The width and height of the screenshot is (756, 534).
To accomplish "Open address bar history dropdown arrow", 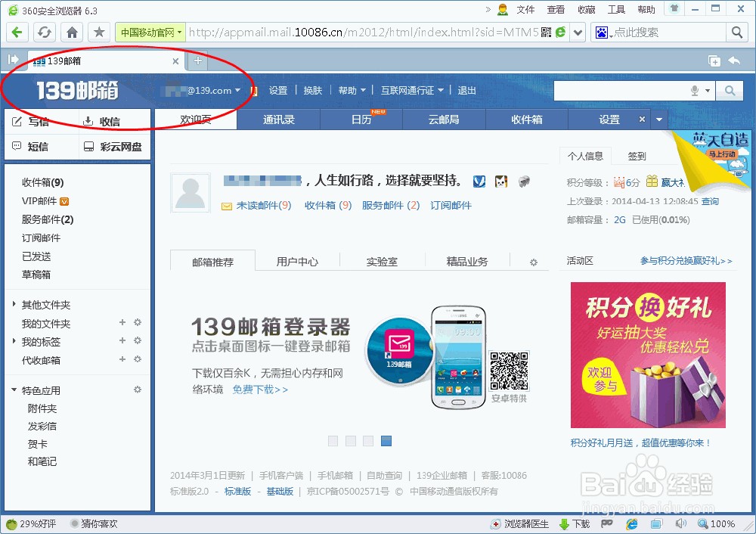I will 578,33.
